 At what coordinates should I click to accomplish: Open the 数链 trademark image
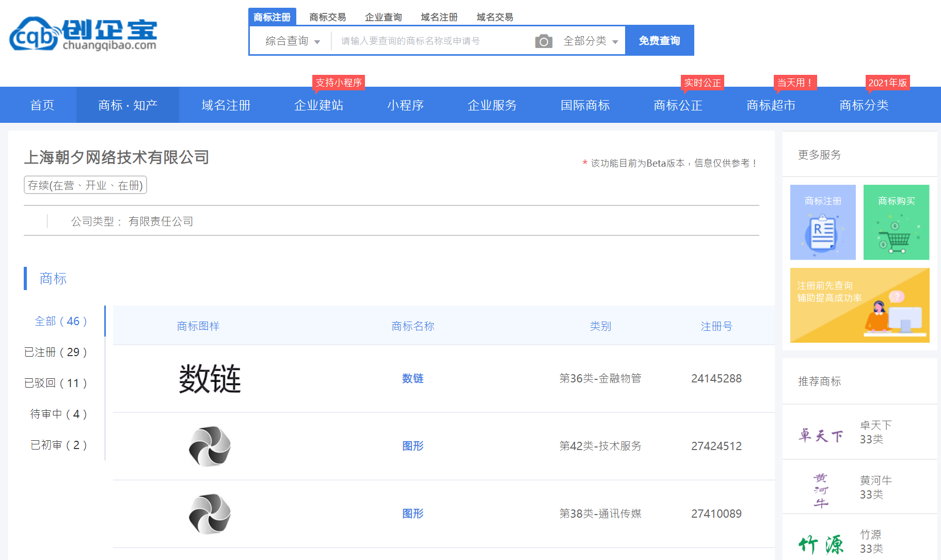coord(210,379)
